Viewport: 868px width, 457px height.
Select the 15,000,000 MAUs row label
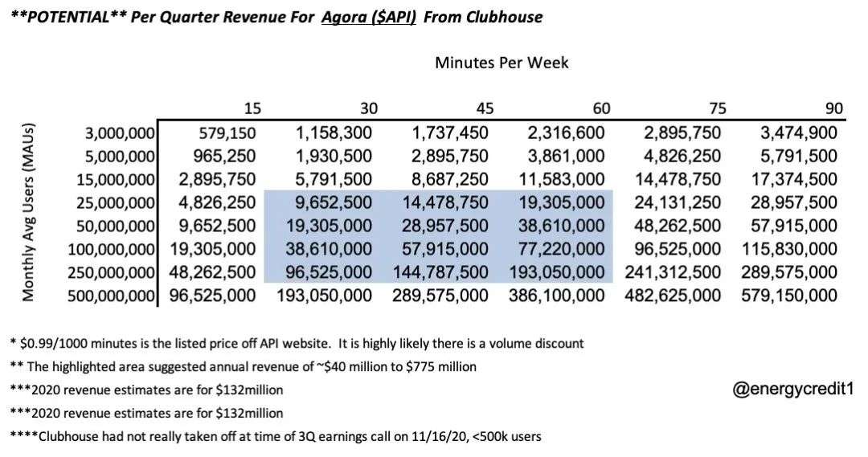click(x=116, y=180)
